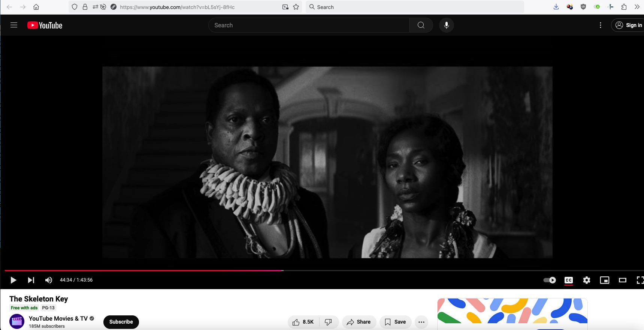
Task: Open the site permissions icon in address bar
Action: click(95, 7)
